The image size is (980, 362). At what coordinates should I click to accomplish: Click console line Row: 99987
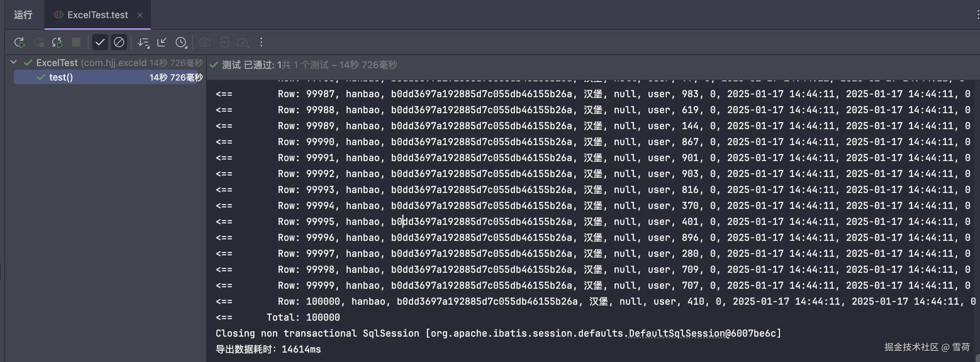click(x=593, y=94)
